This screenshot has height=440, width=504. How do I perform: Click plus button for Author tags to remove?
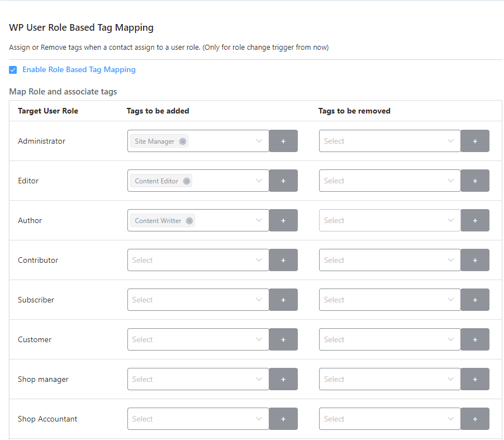pyautogui.click(x=475, y=221)
